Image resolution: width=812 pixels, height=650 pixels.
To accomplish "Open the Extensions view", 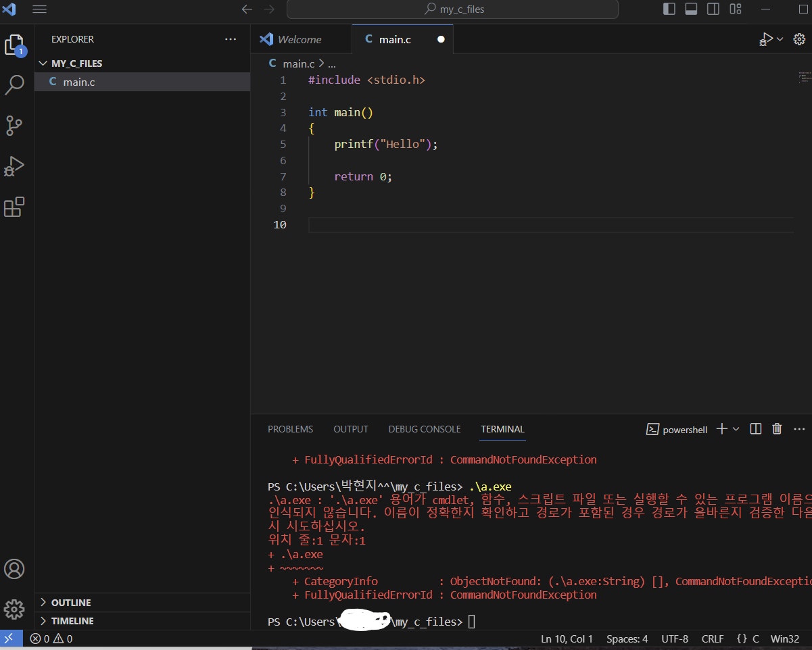I will coord(15,207).
